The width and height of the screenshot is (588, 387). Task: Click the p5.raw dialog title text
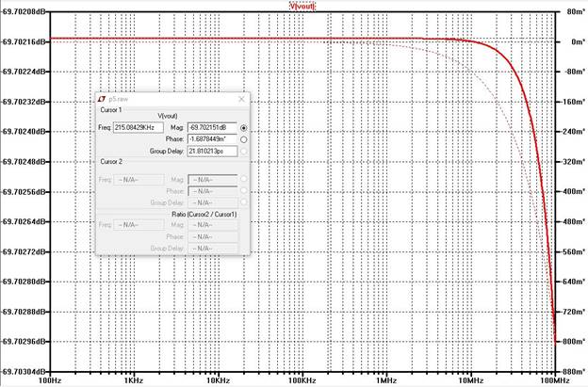(118, 99)
